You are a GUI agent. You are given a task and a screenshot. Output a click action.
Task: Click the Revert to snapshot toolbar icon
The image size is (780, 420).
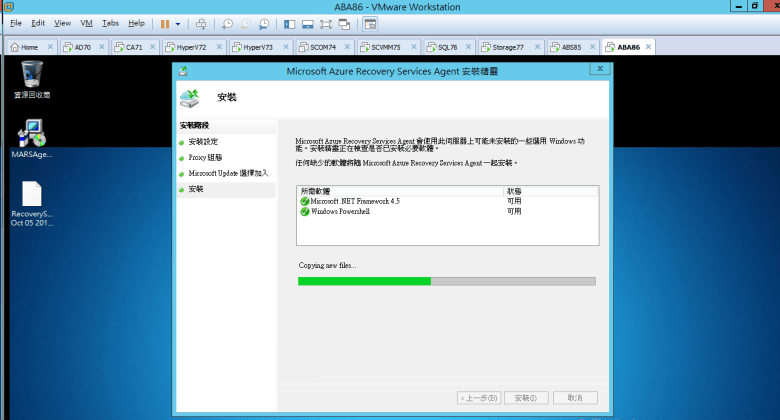tap(245, 23)
